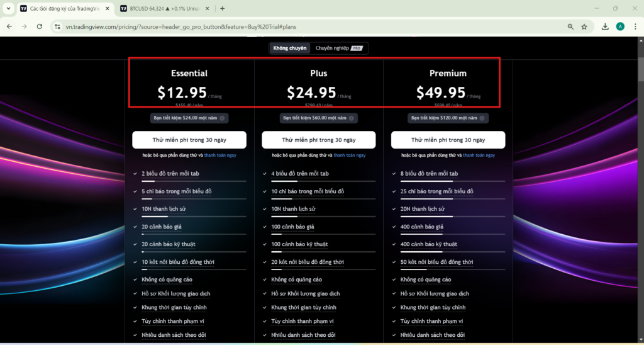Click "20 cảnh báo kỹ thuật" feature
This screenshot has height=345, width=644.
click(169, 244)
